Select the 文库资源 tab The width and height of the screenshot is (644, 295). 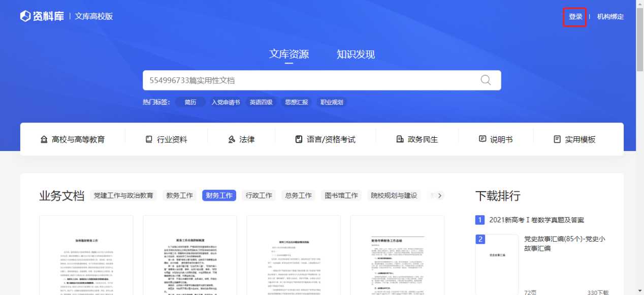[288, 54]
